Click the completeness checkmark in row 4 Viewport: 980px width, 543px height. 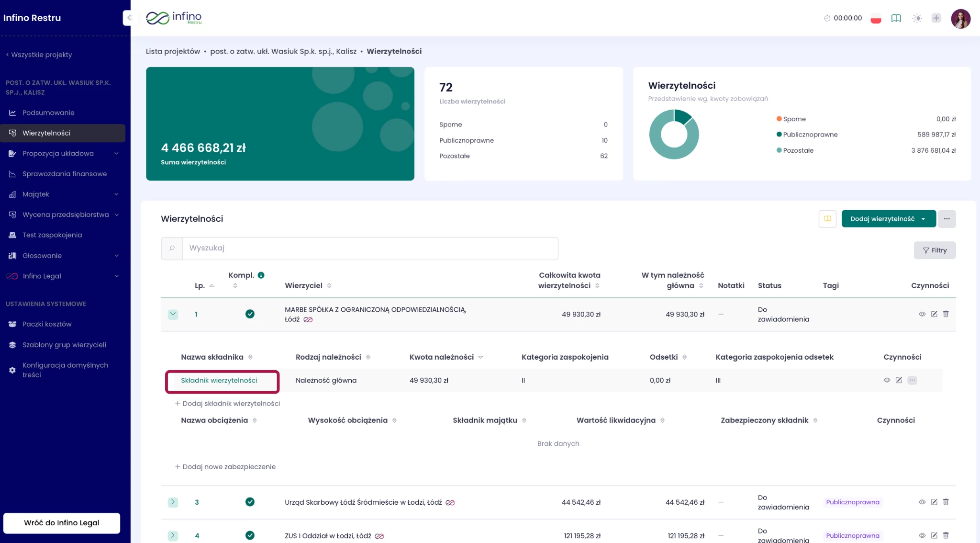tap(250, 535)
